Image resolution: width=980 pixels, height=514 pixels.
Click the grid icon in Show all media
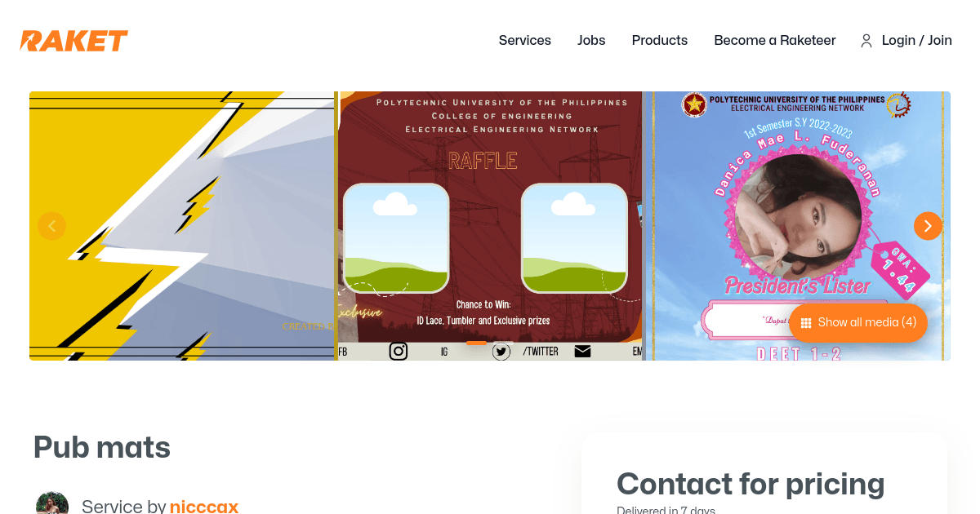(x=806, y=323)
